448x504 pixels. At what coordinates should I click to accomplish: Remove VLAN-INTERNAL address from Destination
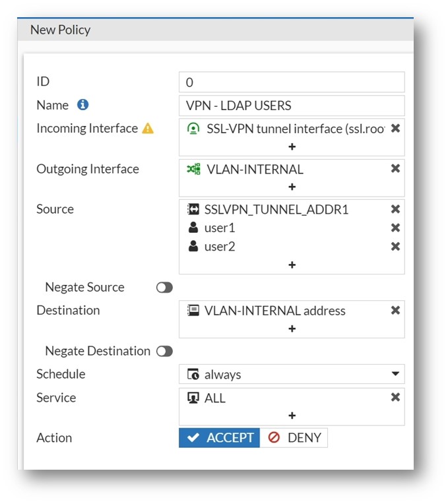click(x=395, y=310)
